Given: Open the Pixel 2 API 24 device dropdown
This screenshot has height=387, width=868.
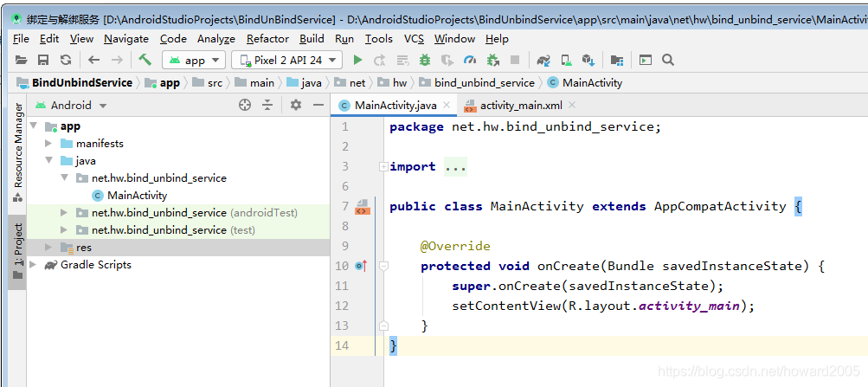Looking at the screenshot, I should pyautogui.click(x=286, y=60).
